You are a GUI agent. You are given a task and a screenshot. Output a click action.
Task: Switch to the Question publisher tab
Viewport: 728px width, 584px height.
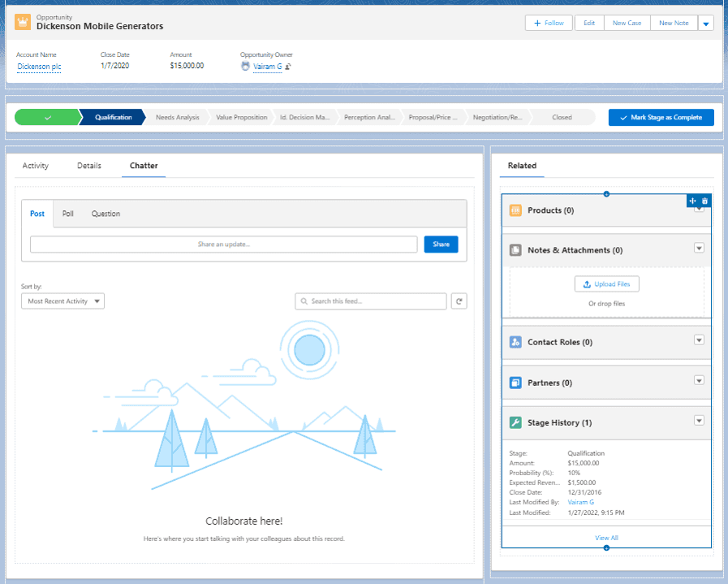[106, 214]
